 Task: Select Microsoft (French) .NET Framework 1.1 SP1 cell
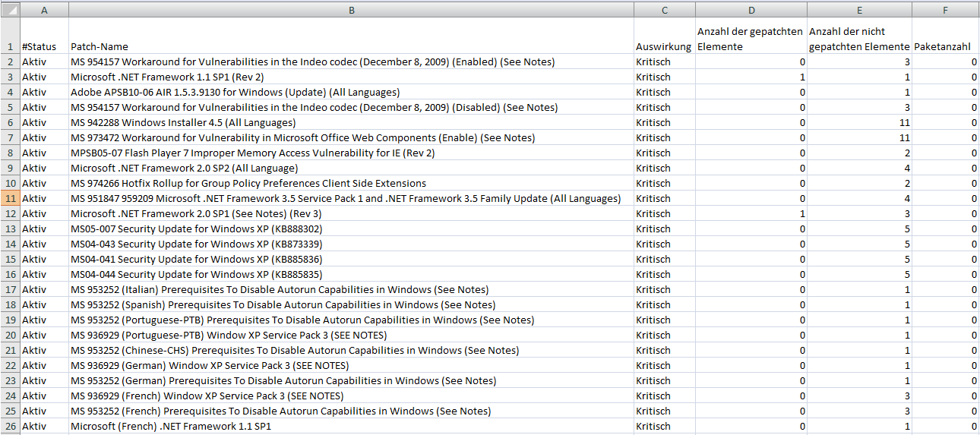coord(351,426)
